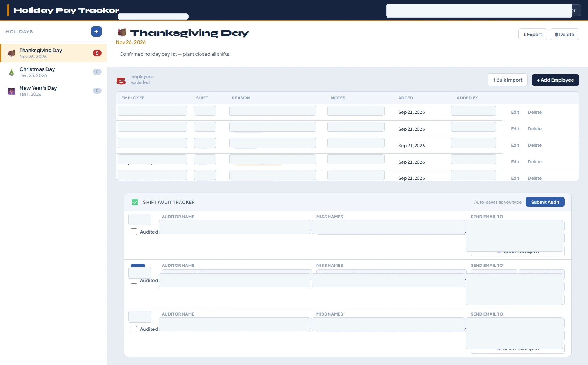
Task: Click the Thanksgiving Day page heading
Action: (189, 33)
